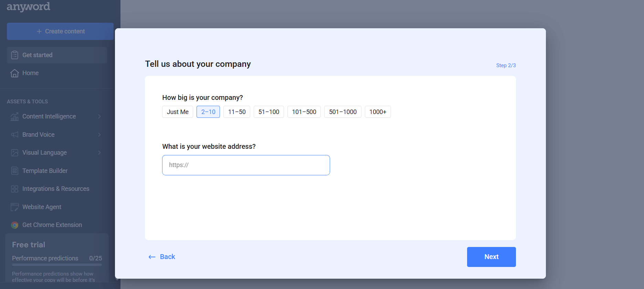Click the Visual Language image icon
644x289 pixels.
point(14,153)
